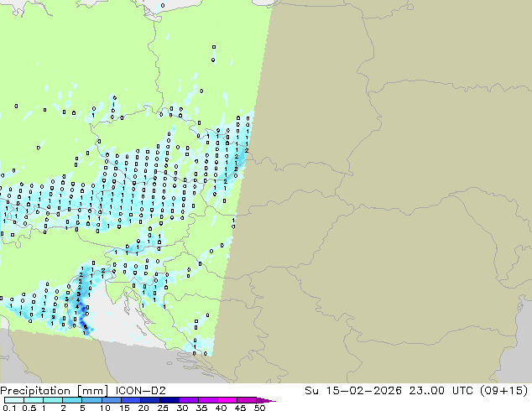Image resolution: width=532 pixels, height=411 pixels.
Task: Click the "Precipitation [mm]" title text
Action: 55,391
